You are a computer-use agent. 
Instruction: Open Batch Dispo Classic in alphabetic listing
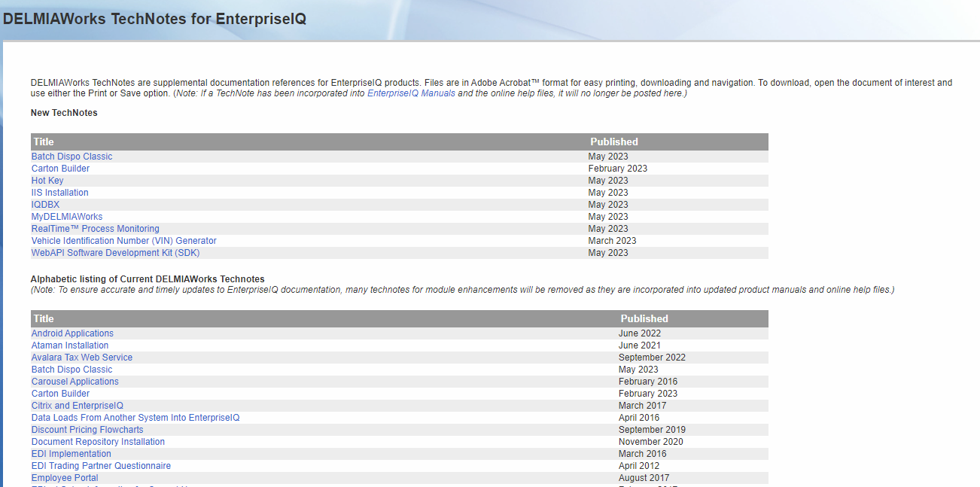(x=72, y=370)
